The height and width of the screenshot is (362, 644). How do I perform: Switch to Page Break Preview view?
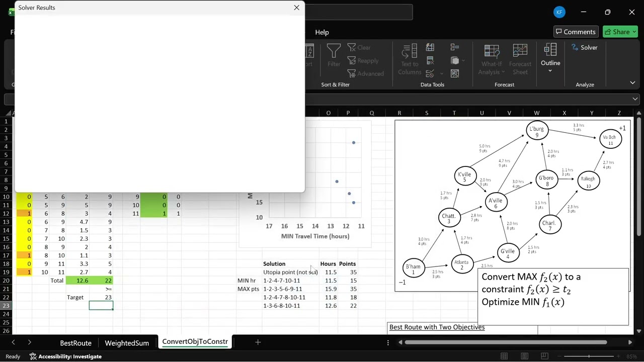coord(544,356)
